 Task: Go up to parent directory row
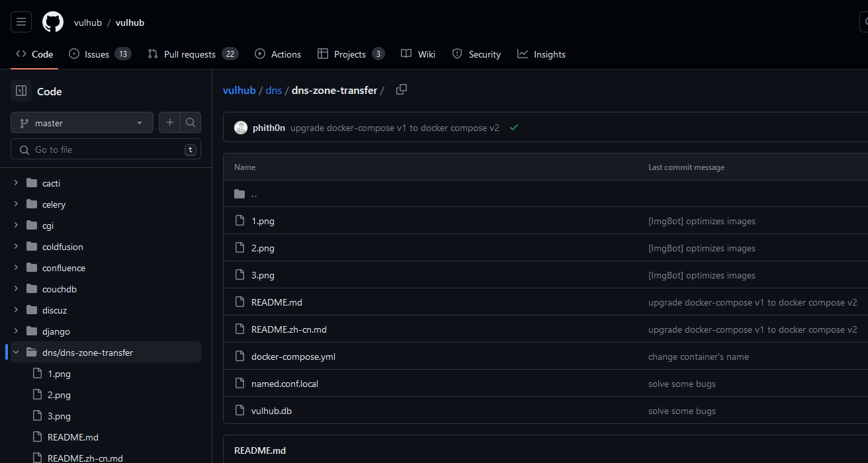click(545, 194)
